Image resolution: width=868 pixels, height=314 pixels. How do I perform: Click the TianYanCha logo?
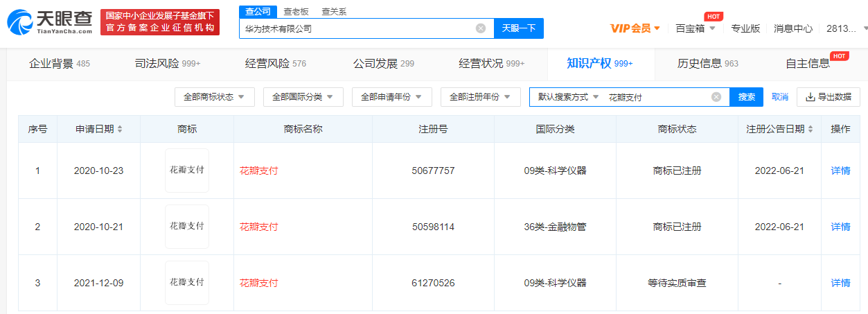point(50,22)
